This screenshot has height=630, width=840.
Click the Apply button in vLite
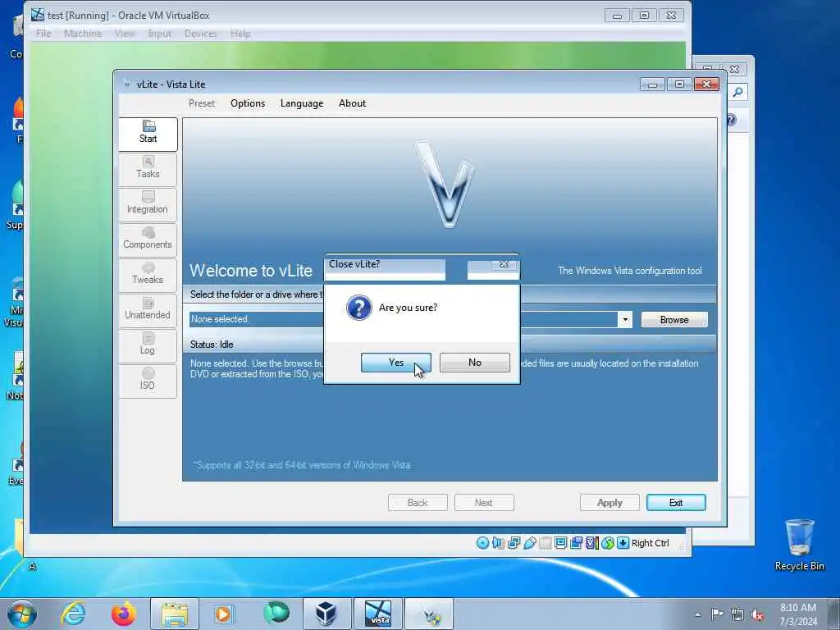point(609,503)
